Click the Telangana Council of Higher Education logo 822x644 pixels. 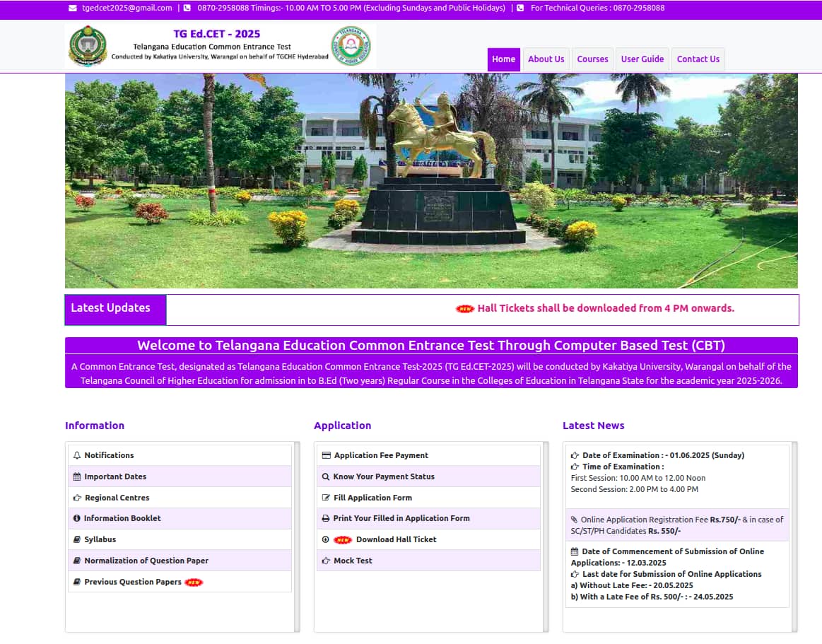pyautogui.click(x=351, y=46)
